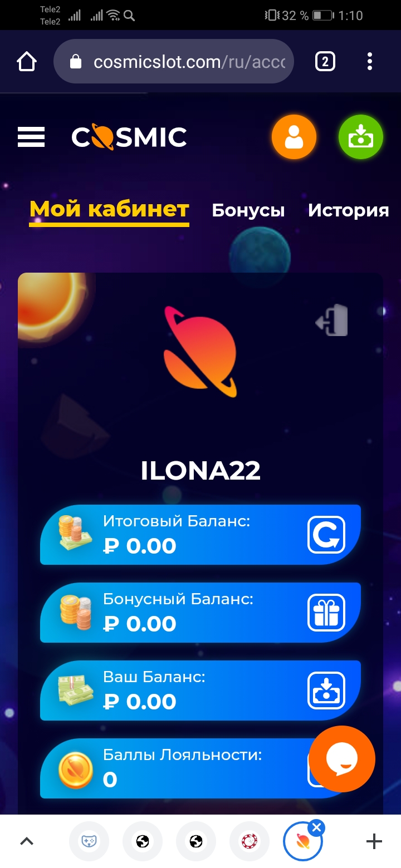Open browser three-dot options menu
Image resolution: width=401 pixels, height=868 pixels.
pos(370,62)
